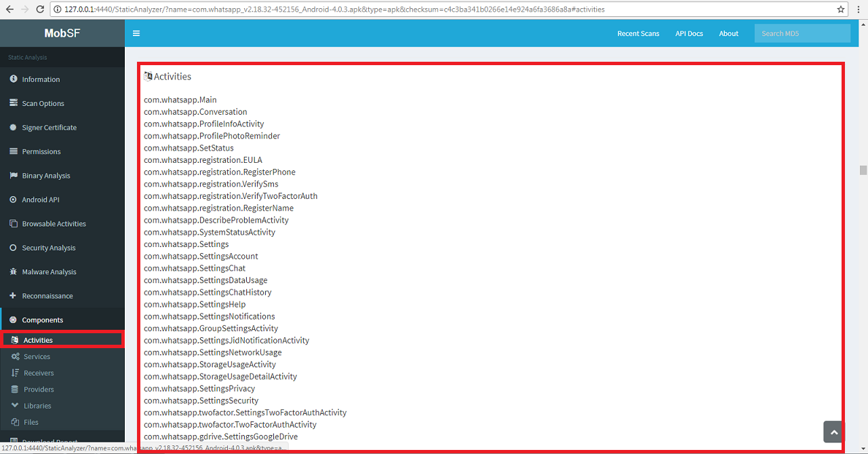Click com.whatsapp.SettingsDataUsage text
The width and height of the screenshot is (868, 454).
click(x=205, y=280)
